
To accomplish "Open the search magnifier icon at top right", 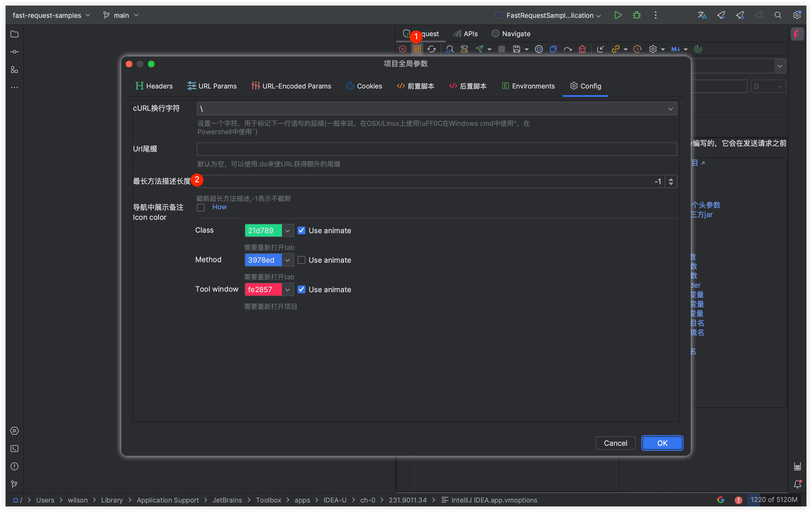I will tap(778, 15).
